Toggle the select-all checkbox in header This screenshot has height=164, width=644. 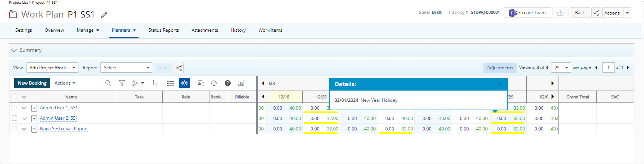[14, 97]
